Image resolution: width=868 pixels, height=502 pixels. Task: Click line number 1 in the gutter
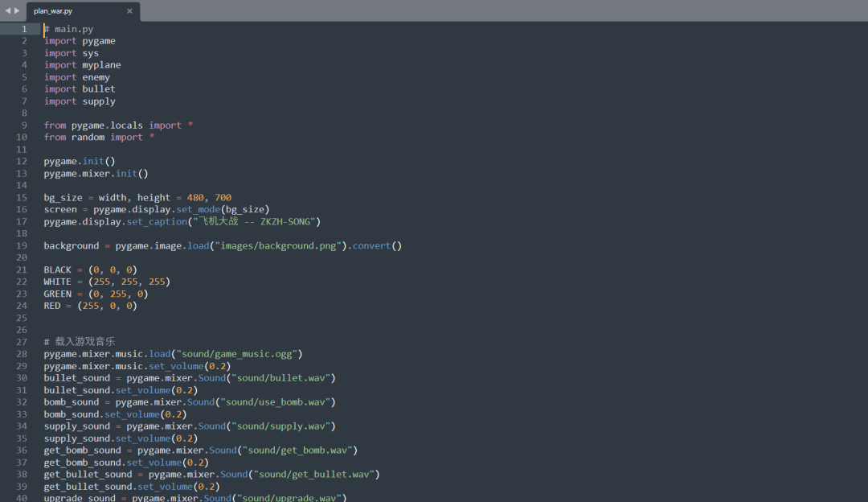tap(23, 28)
